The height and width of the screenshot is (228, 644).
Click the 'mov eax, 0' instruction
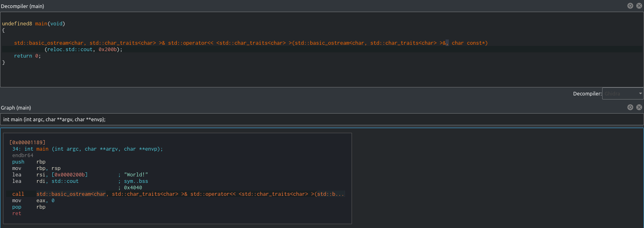point(33,201)
